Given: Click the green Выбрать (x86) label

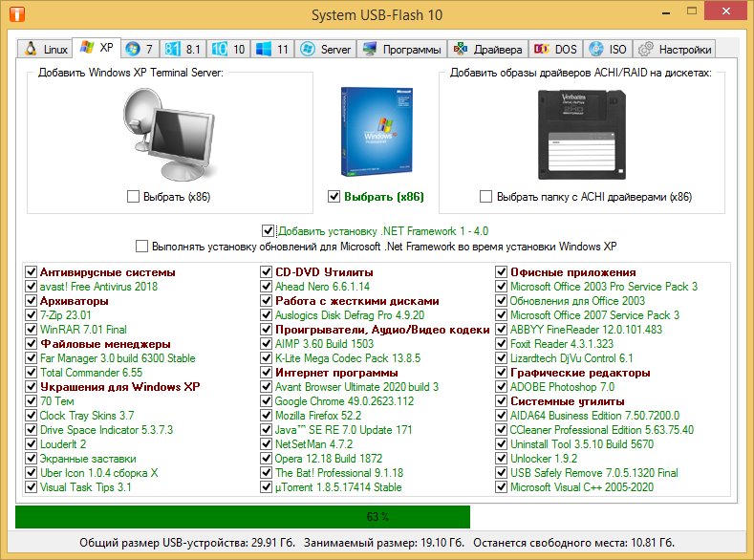Looking at the screenshot, I should point(382,197).
